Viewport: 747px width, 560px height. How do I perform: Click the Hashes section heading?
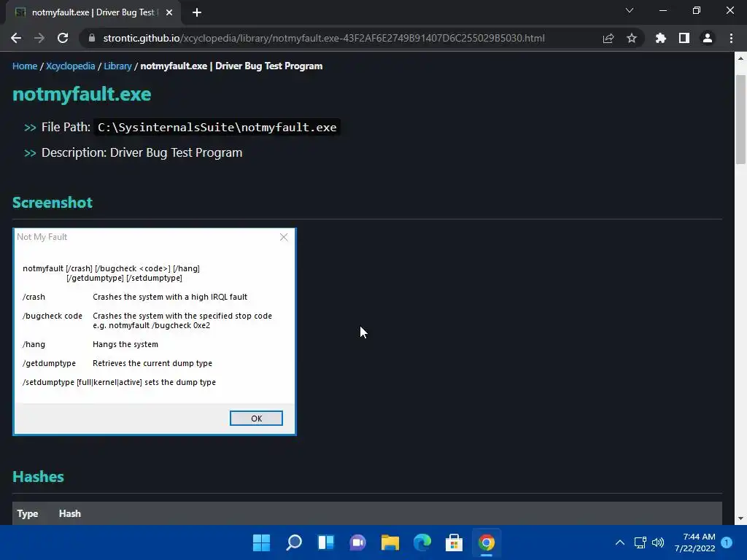tap(38, 477)
